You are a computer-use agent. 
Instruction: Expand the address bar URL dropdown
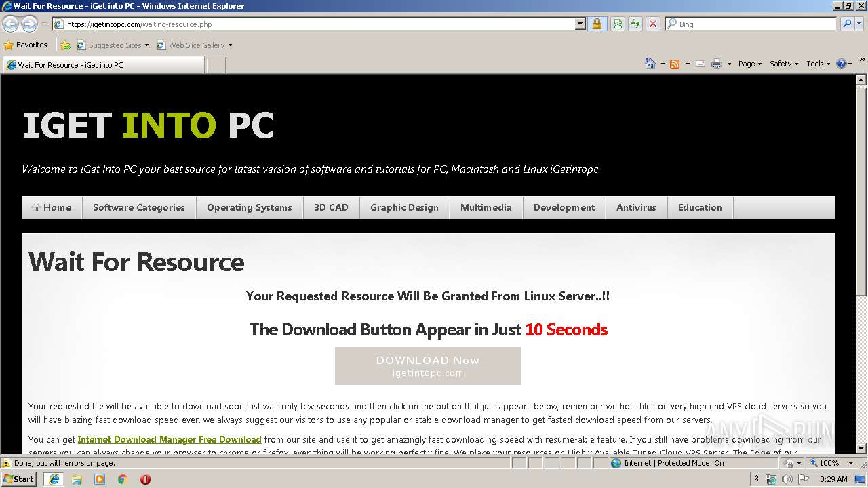[580, 24]
